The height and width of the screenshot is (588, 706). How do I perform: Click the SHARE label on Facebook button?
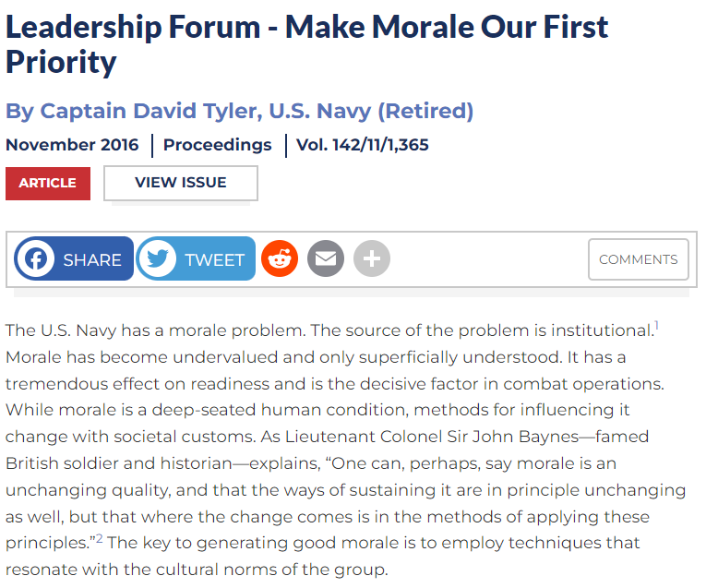tap(92, 259)
